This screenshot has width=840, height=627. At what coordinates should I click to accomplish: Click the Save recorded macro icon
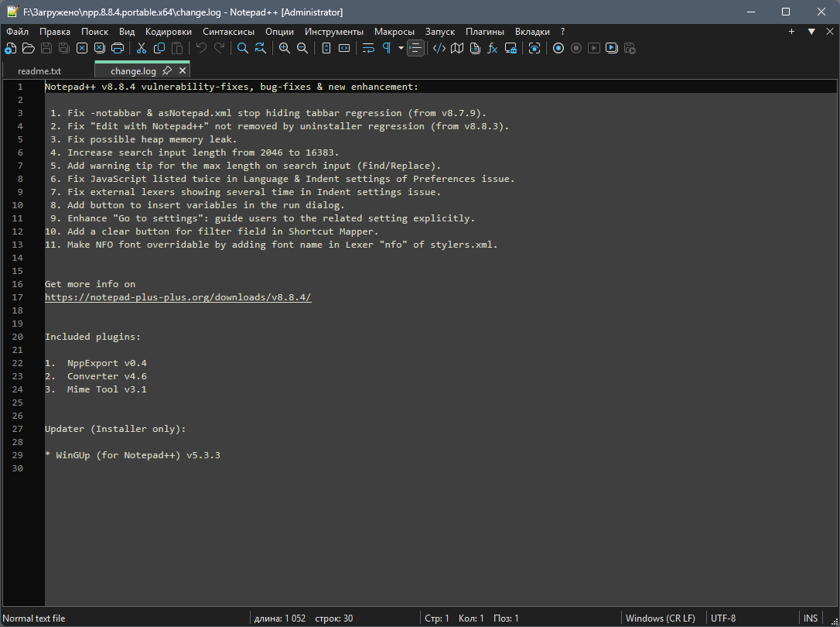pos(630,48)
